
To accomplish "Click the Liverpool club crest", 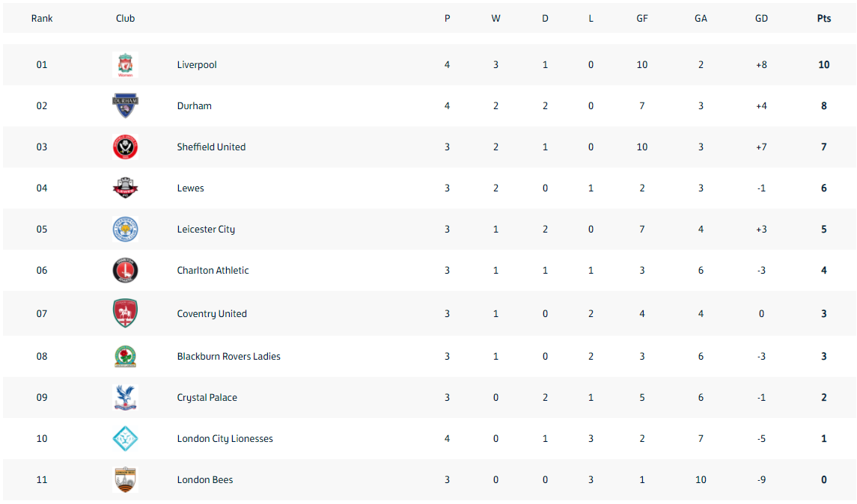I will pyautogui.click(x=125, y=64).
